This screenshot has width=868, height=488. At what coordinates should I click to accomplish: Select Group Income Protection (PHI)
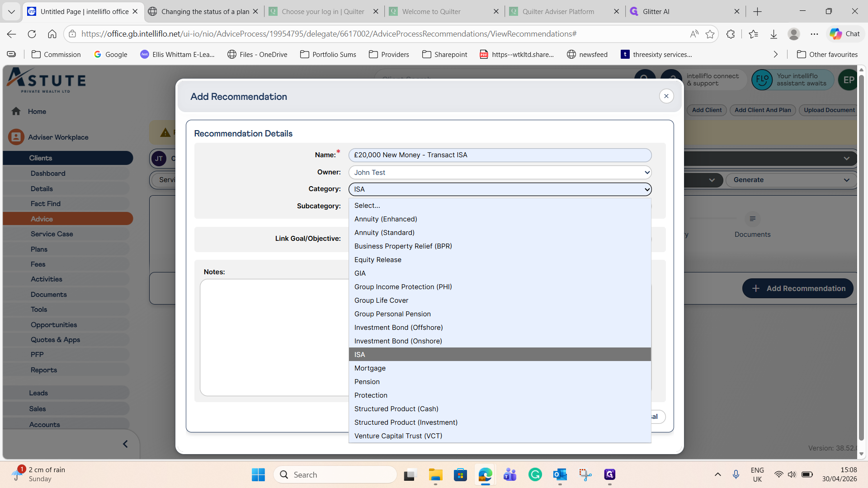pyautogui.click(x=500, y=286)
